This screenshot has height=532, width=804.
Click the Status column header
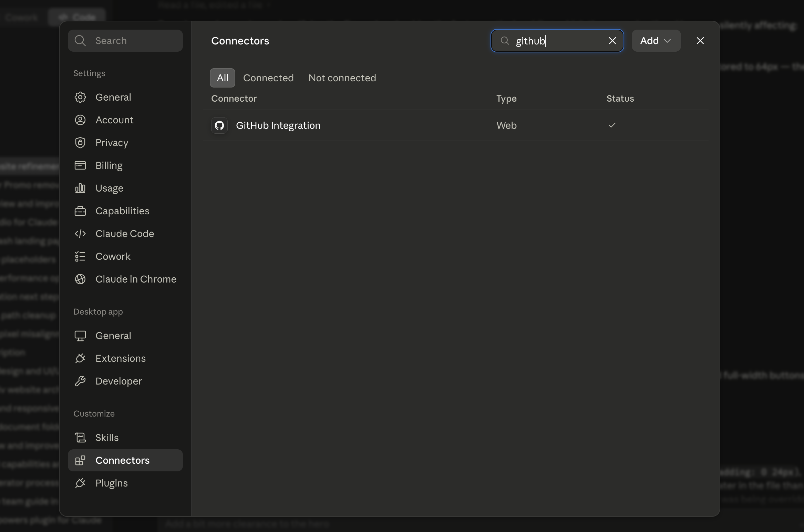point(620,99)
